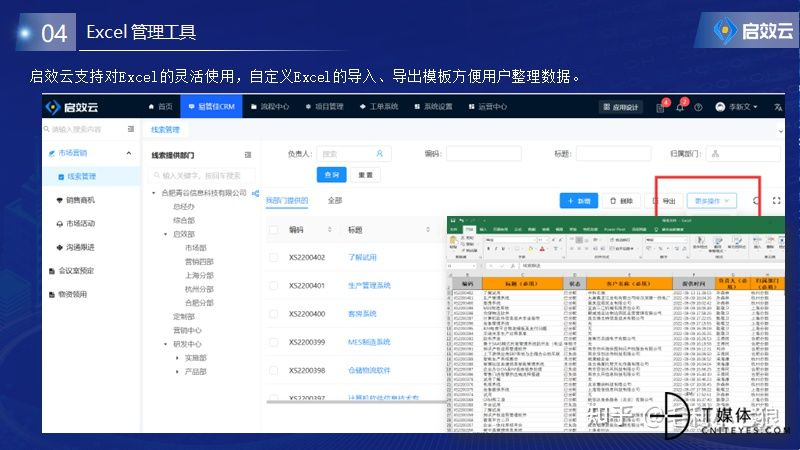
Task: Select the 线索管理 page tab
Action: point(165,130)
